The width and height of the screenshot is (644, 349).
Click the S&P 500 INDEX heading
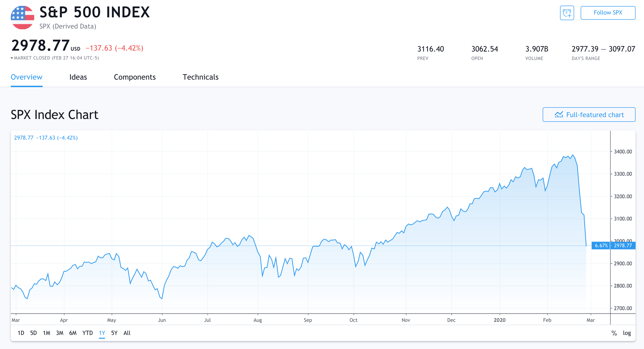95,12
